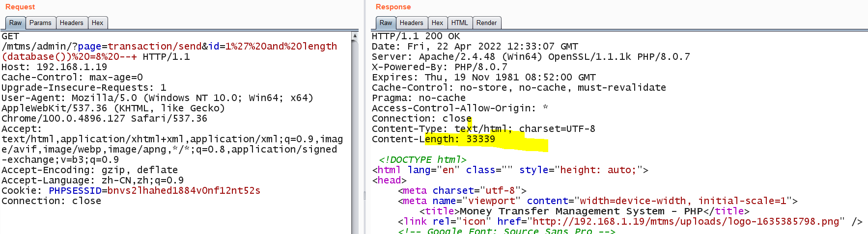Image resolution: width=868 pixels, height=234 pixels.
Task: Open the Response Render tab
Action: click(x=486, y=23)
